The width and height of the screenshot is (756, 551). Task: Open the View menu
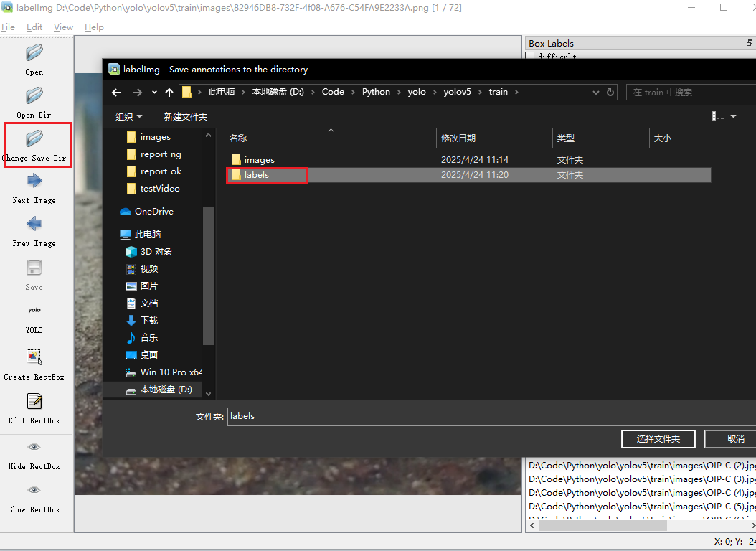click(x=63, y=27)
